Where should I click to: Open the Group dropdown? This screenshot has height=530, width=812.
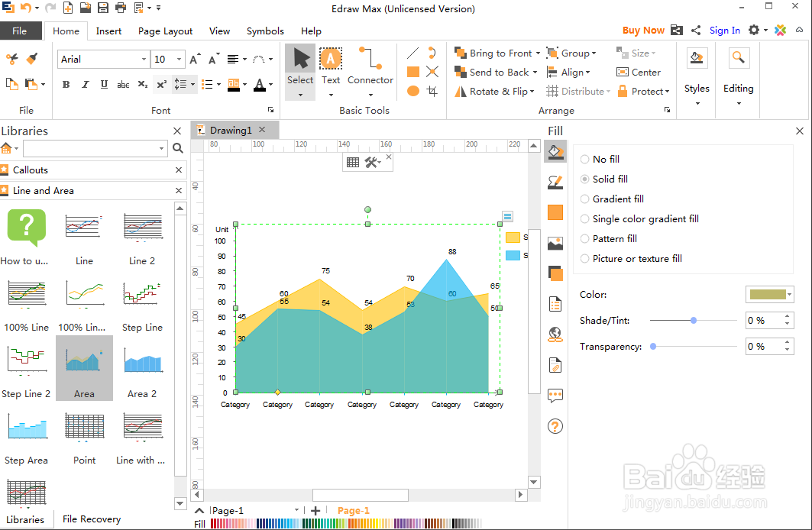[571, 53]
